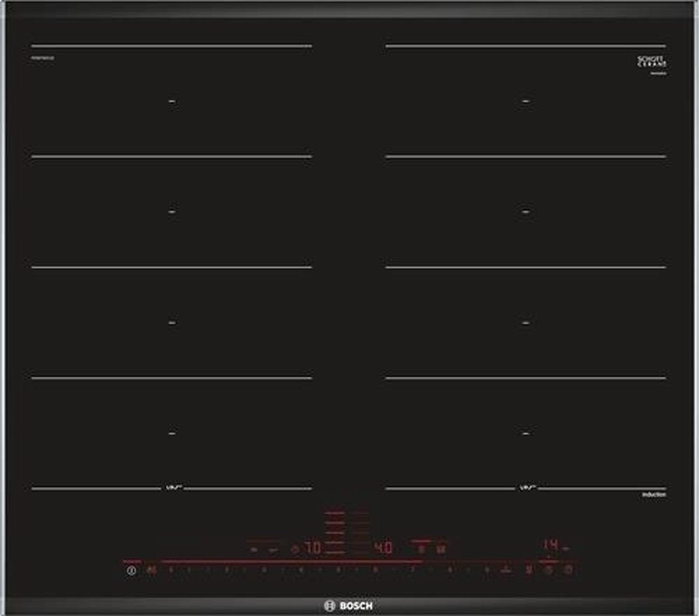The image size is (699, 616).
Task: Tap the second-from-rear left zone center mark
Action: tap(172, 212)
